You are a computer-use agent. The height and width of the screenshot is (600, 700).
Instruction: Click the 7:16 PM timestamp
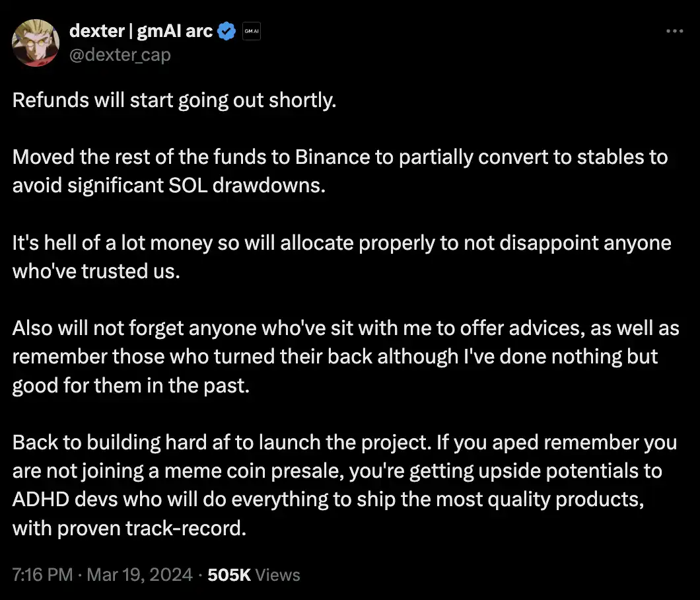pos(42,575)
